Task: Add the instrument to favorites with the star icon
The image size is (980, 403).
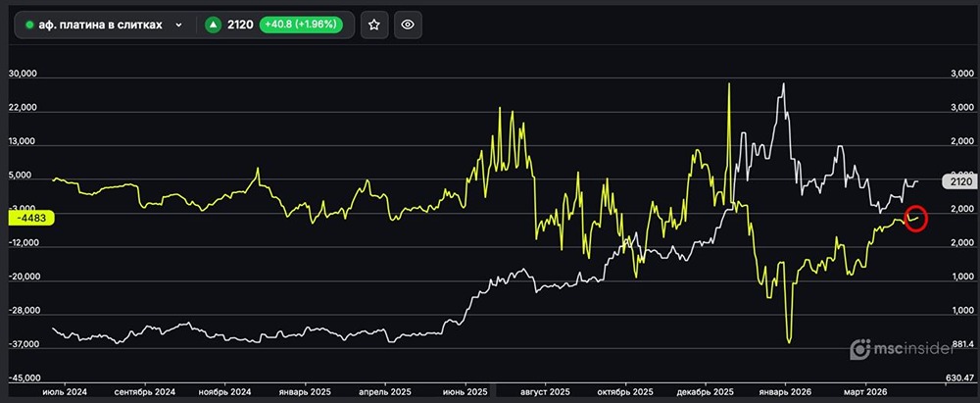Action: coord(374,25)
